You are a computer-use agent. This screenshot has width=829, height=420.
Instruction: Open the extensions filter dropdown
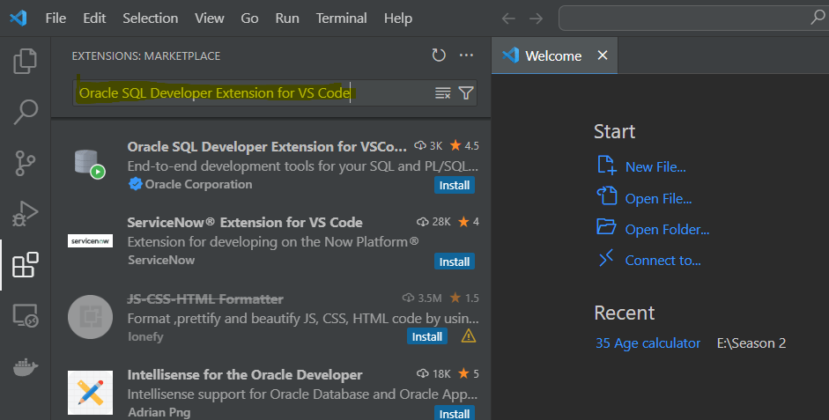coord(466,93)
